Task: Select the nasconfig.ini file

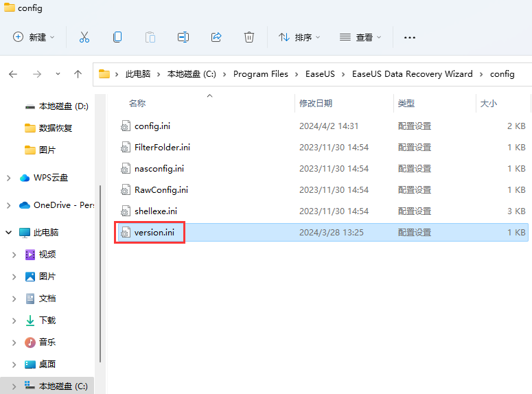Action: click(x=323, y=169)
